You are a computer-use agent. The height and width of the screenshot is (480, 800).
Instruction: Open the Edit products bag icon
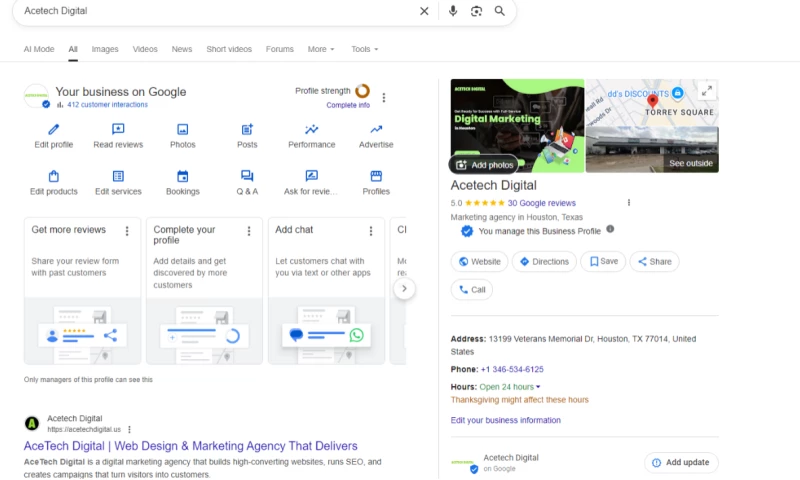54,176
